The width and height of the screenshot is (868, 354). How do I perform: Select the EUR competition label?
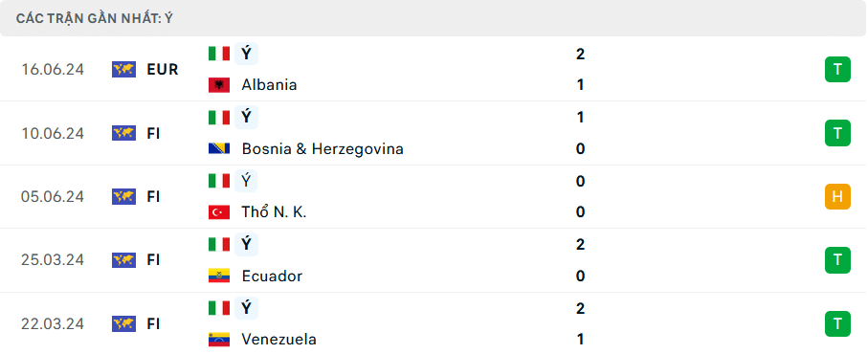(x=163, y=69)
